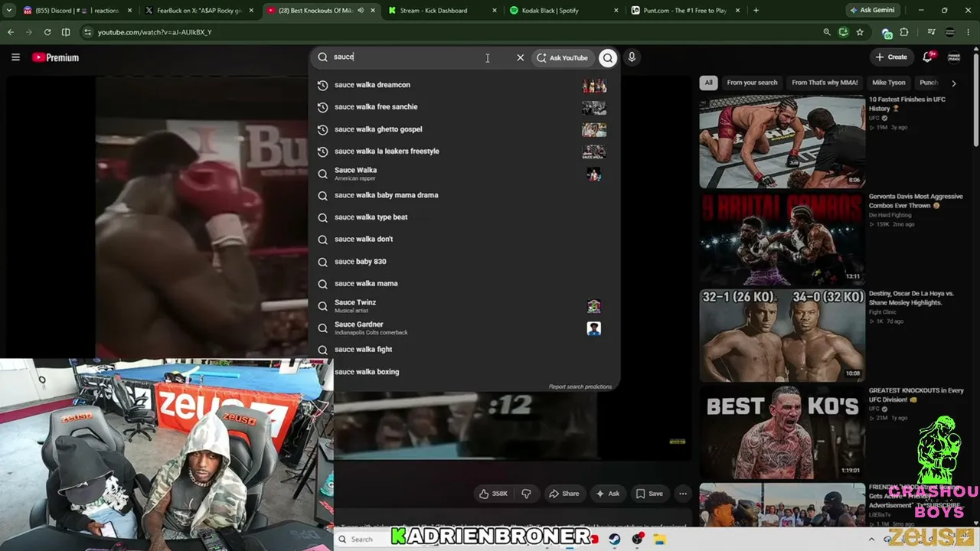The image size is (980, 551).
Task: Select suggestion 'sauce walka dreamcon'
Action: (464, 85)
